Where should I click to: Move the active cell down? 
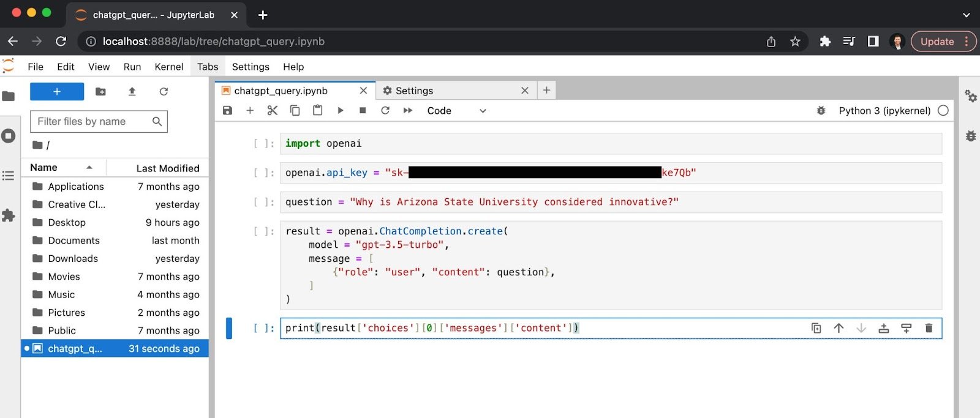coord(861,328)
